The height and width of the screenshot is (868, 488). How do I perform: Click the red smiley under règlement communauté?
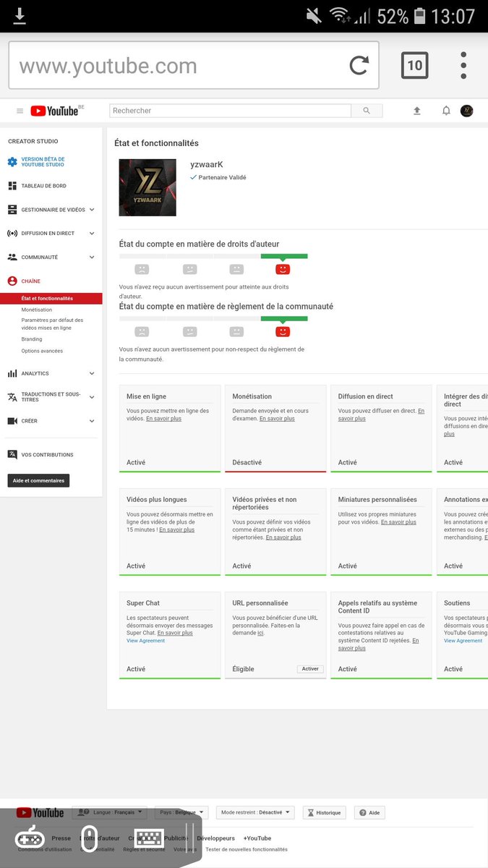pos(283,331)
